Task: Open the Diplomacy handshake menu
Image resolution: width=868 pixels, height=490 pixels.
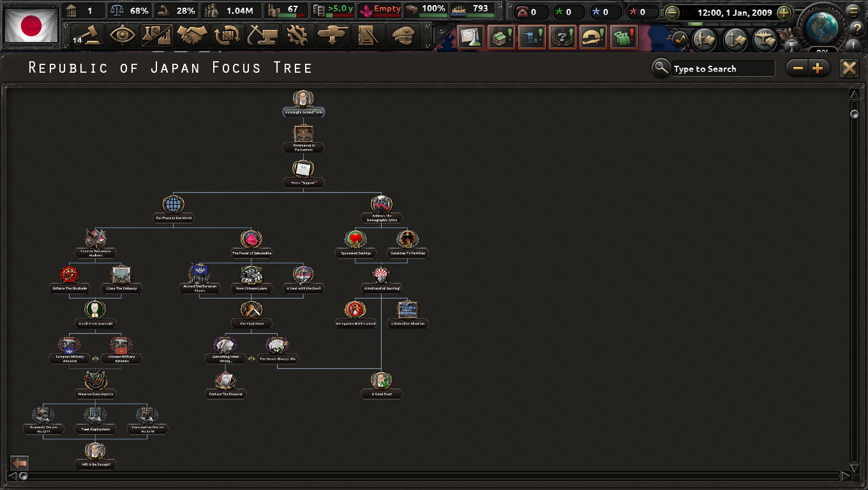Action: [x=192, y=35]
